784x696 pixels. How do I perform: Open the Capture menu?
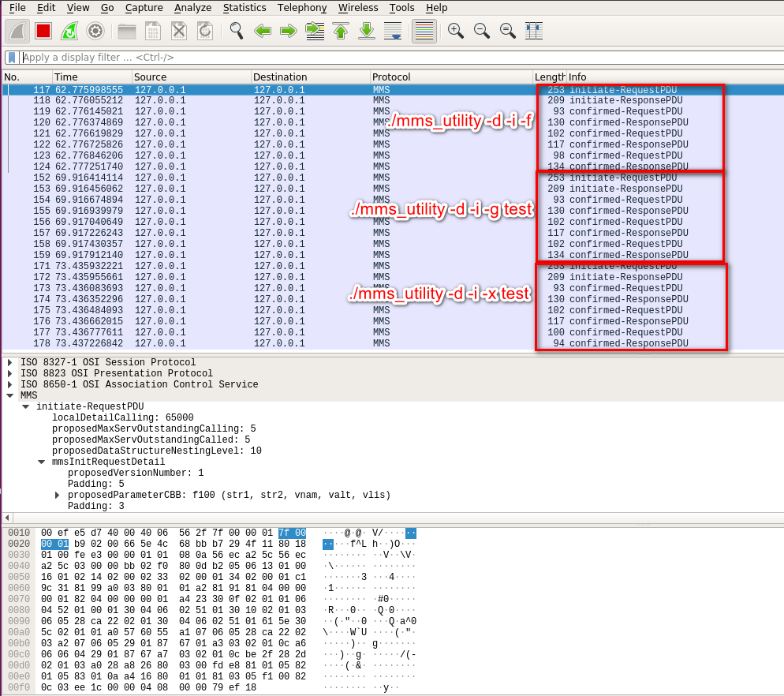tap(144, 8)
